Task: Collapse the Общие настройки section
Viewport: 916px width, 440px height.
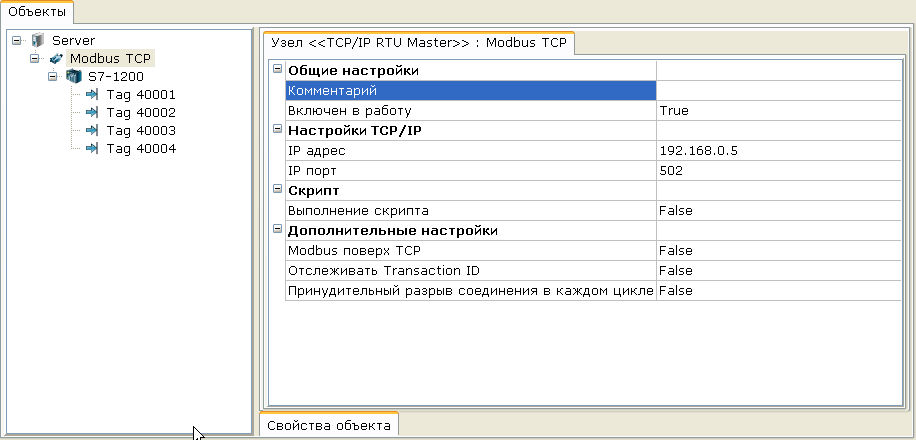Action: tap(277, 70)
